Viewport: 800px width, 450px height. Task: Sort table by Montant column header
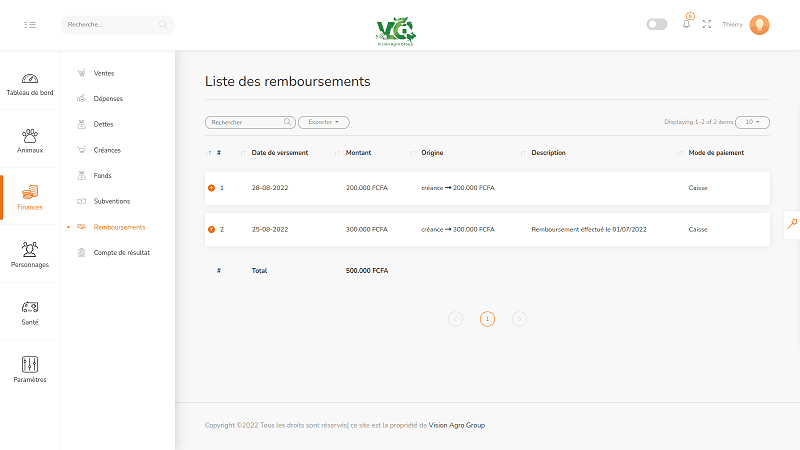(x=358, y=153)
